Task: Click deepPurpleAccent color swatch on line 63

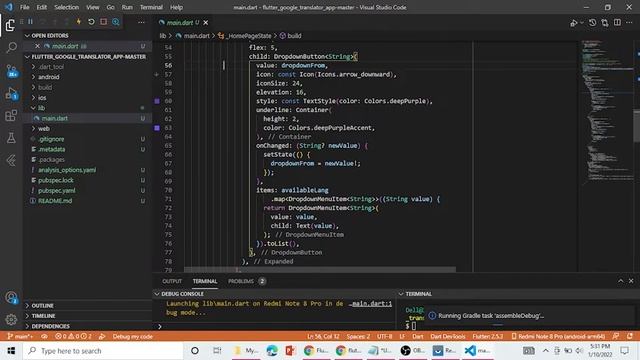Action: 157,128
